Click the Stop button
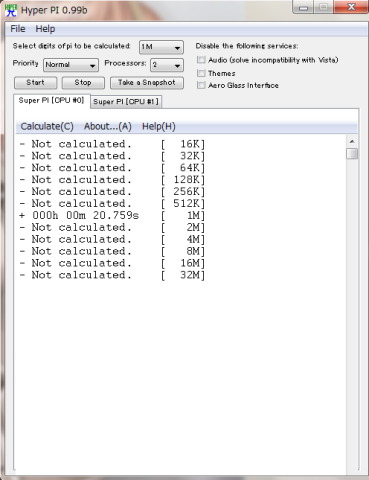The height and width of the screenshot is (480, 369). (83, 83)
